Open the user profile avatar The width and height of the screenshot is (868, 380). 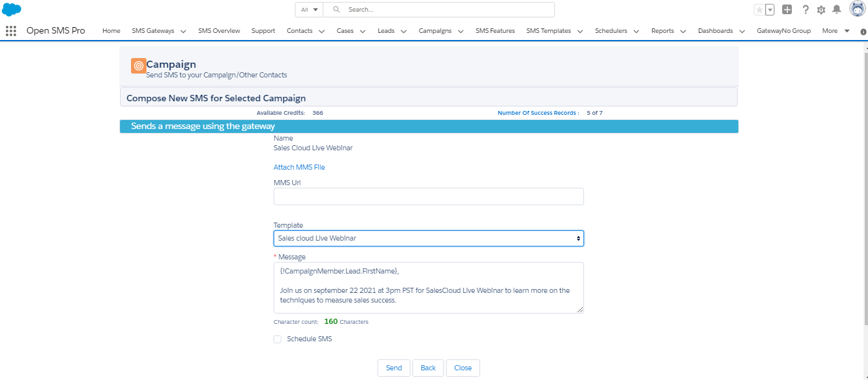point(857,9)
